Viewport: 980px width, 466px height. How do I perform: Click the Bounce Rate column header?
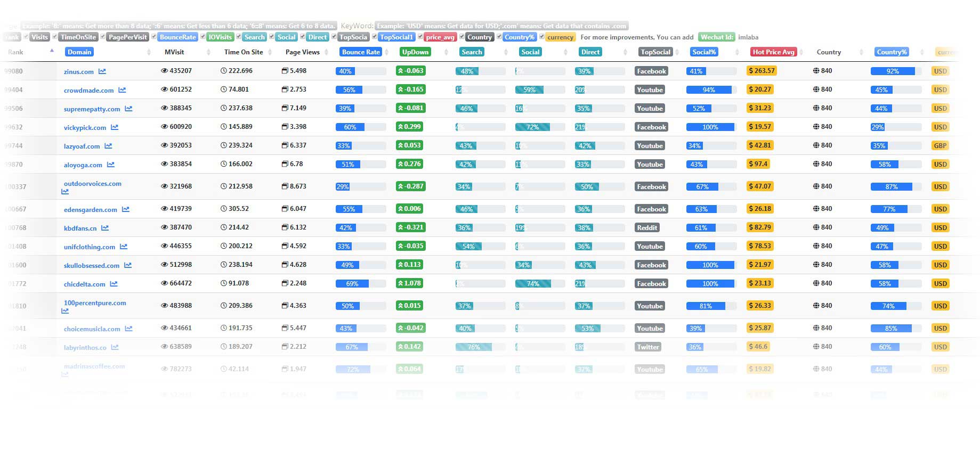361,52
